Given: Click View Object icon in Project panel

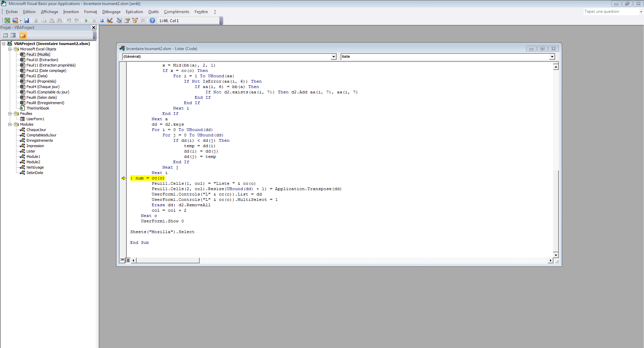Looking at the screenshot, I should [x=13, y=35].
